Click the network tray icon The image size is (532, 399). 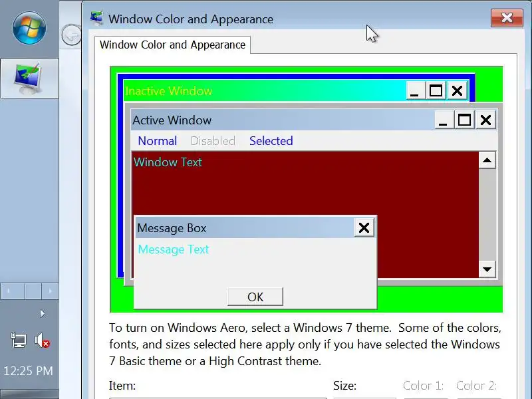coord(19,340)
